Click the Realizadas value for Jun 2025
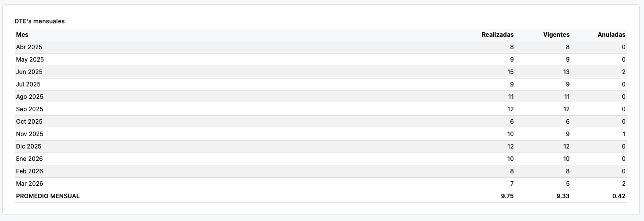The image size is (644, 221). tap(510, 72)
